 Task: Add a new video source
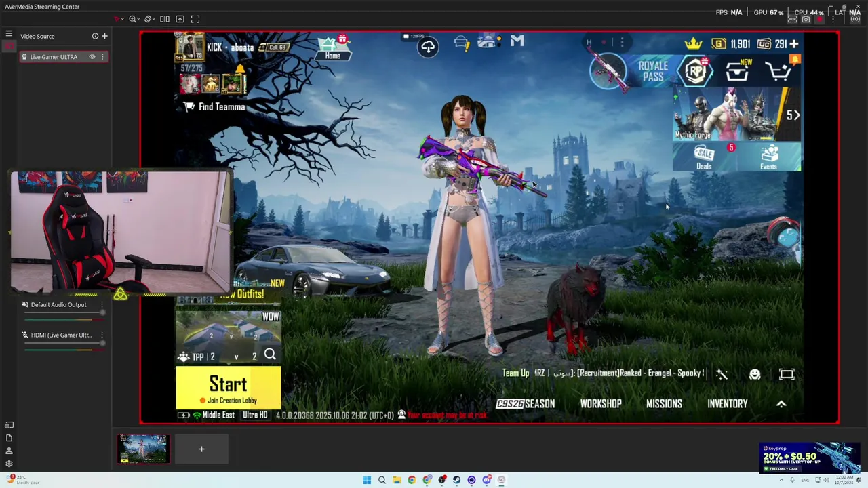point(104,36)
